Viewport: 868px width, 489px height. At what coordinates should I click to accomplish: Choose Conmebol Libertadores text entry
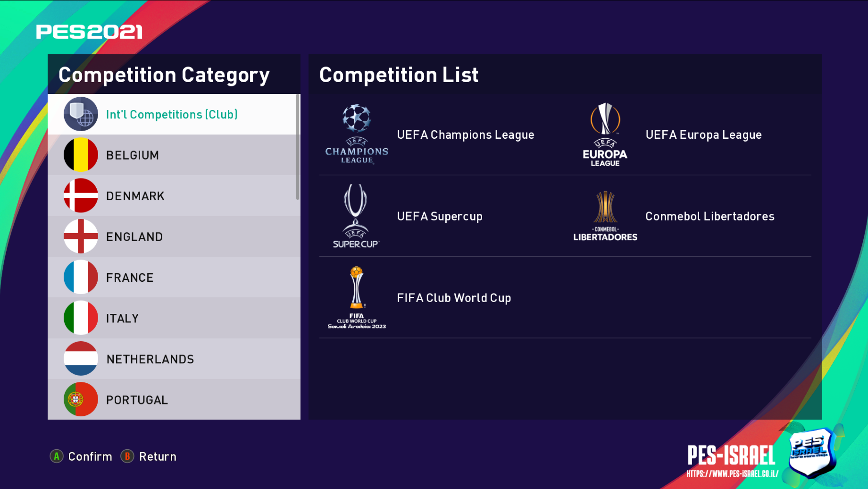click(709, 216)
